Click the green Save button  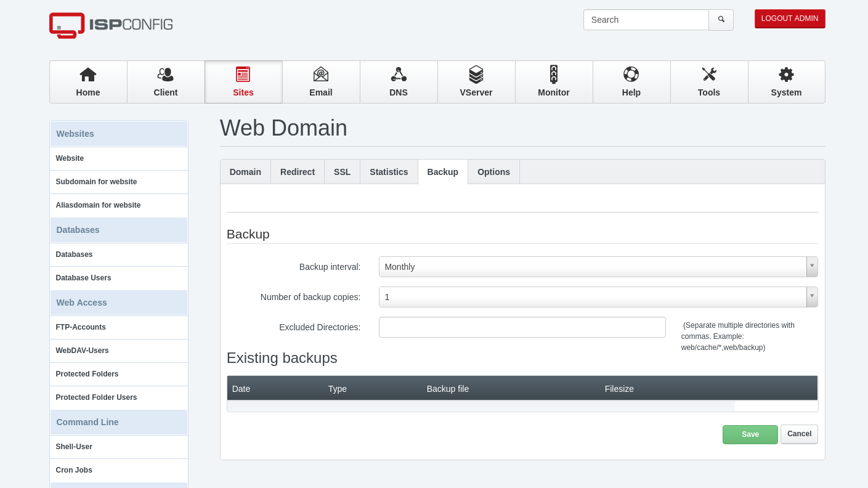click(x=750, y=434)
